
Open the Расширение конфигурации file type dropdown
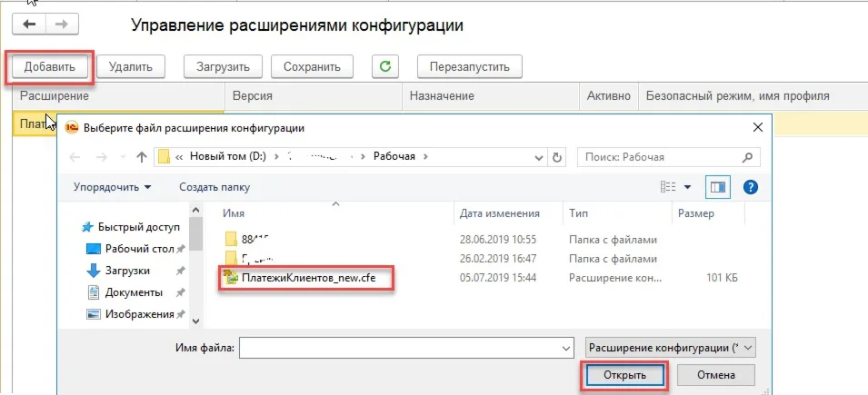click(670, 348)
